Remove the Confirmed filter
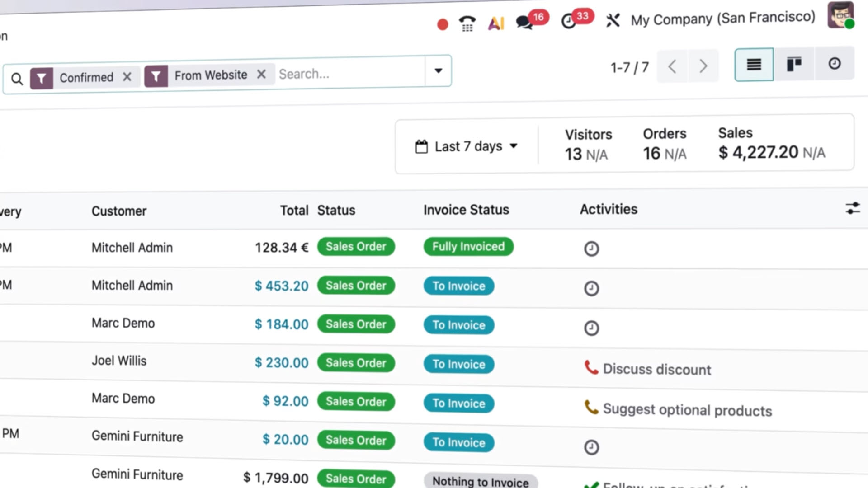The image size is (868, 488). point(127,77)
